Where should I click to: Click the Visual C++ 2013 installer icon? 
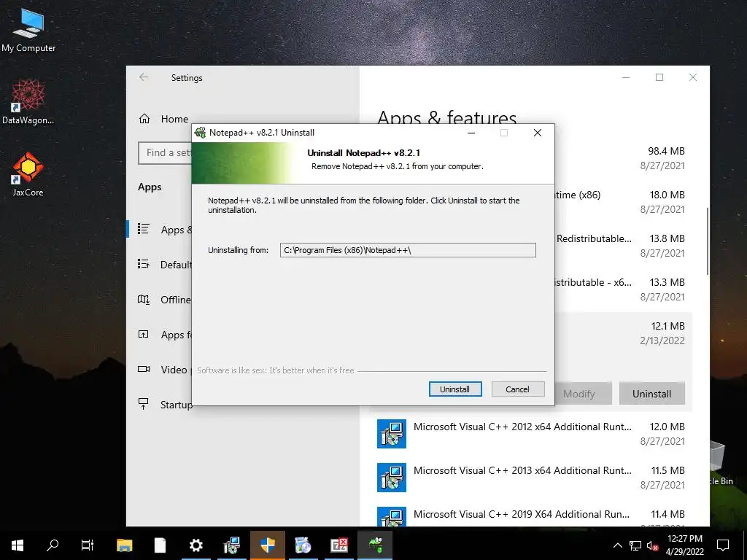pos(392,478)
